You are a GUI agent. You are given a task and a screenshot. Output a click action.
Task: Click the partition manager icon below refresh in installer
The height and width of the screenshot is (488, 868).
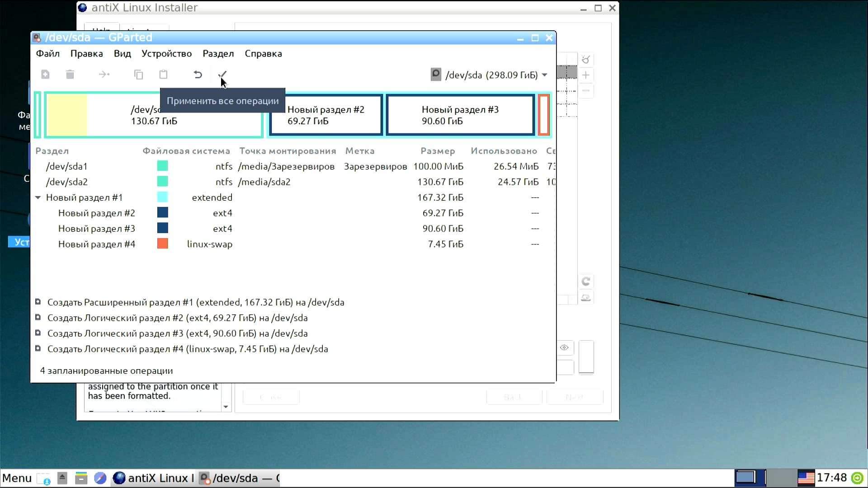click(586, 297)
